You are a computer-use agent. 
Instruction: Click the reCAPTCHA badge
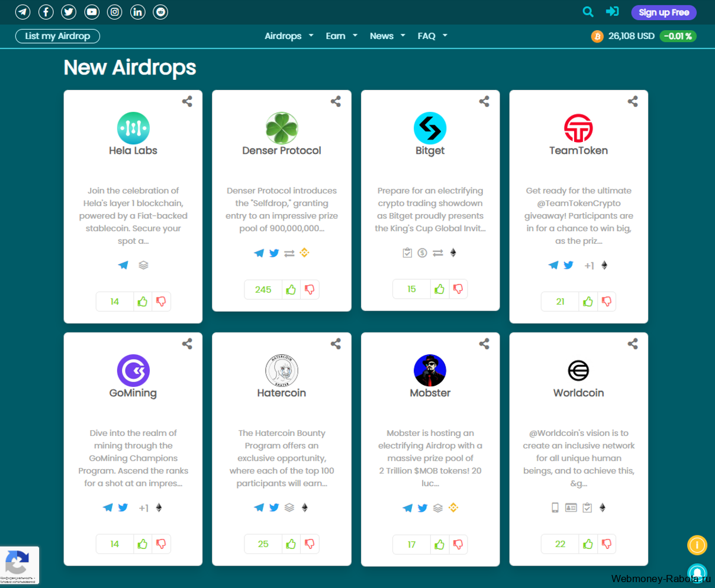coord(20,565)
